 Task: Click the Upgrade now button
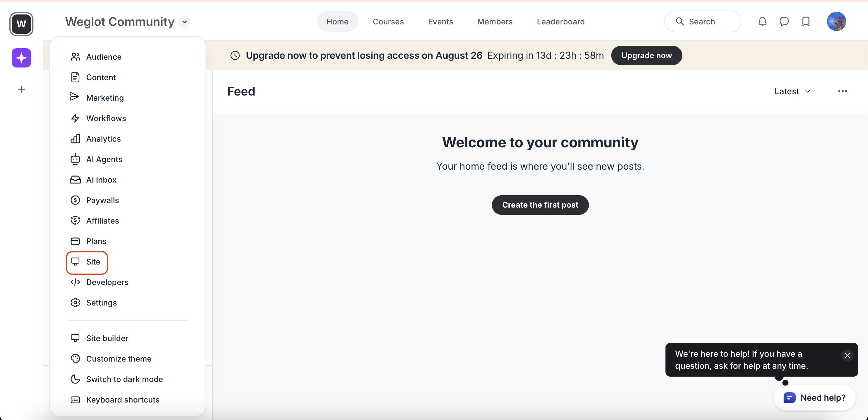(x=646, y=55)
